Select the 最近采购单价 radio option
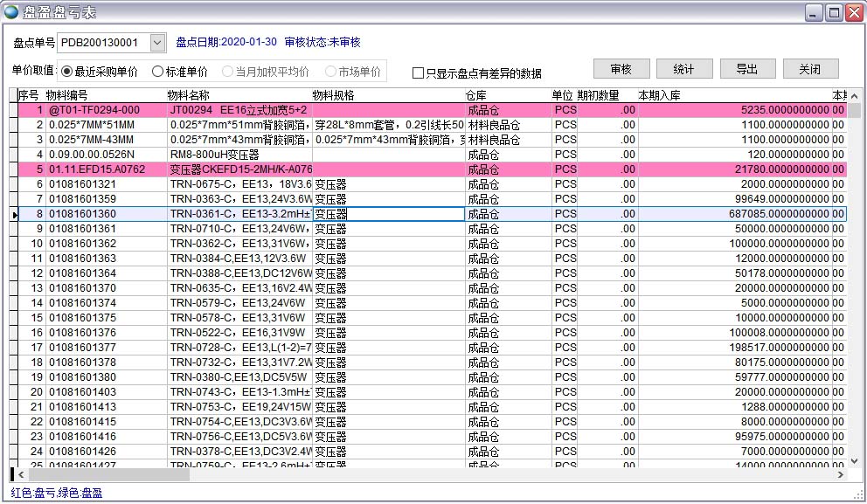This screenshot has height=504, width=867. [67, 72]
